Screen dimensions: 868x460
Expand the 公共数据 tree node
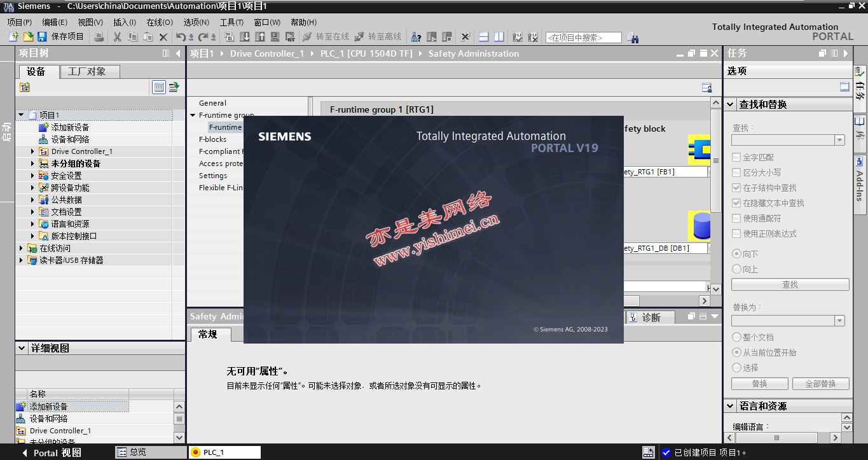[33, 200]
